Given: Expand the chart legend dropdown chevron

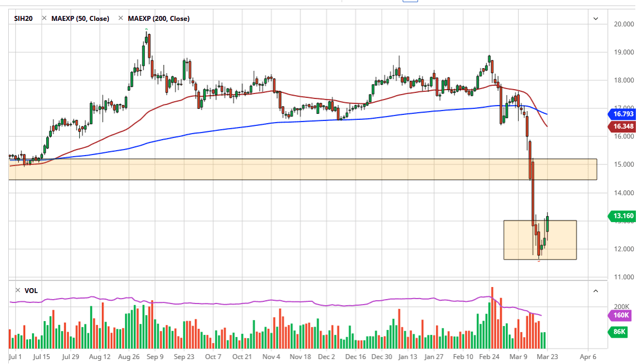Looking at the screenshot, I should (595, 19).
